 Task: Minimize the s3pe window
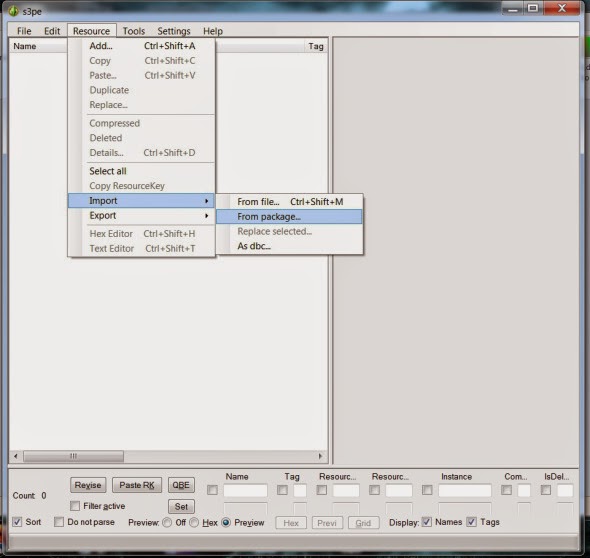coord(512,9)
